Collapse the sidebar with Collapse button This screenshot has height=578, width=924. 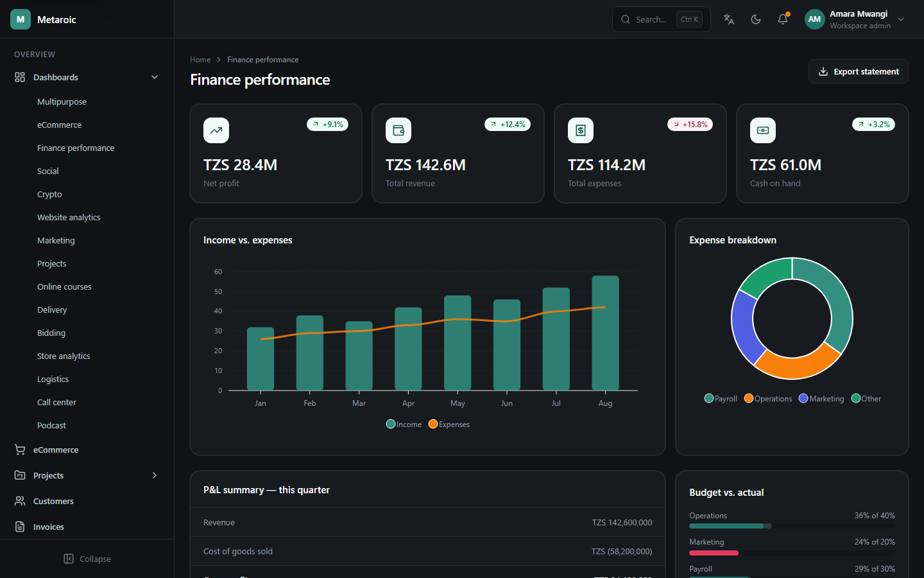pyautogui.click(x=87, y=559)
